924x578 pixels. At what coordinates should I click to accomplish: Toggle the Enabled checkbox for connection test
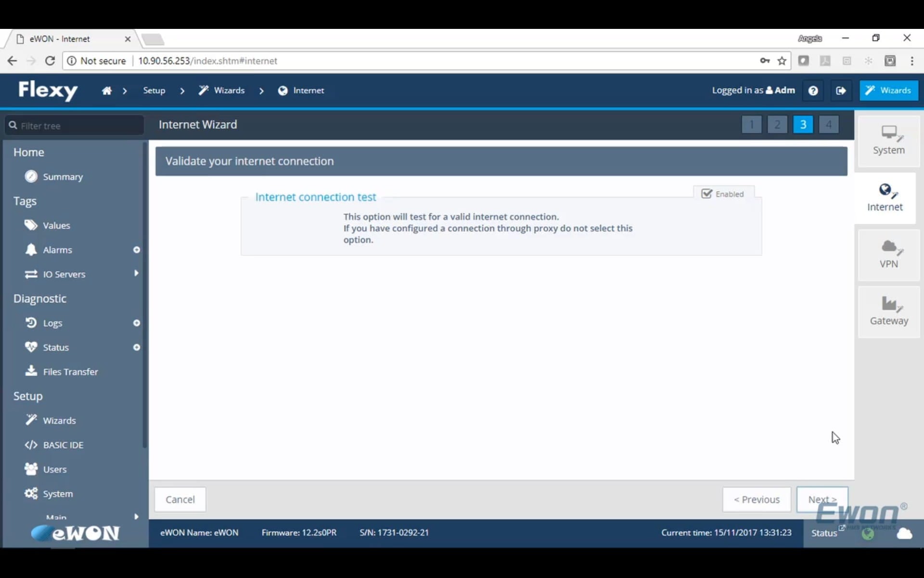(x=706, y=194)
